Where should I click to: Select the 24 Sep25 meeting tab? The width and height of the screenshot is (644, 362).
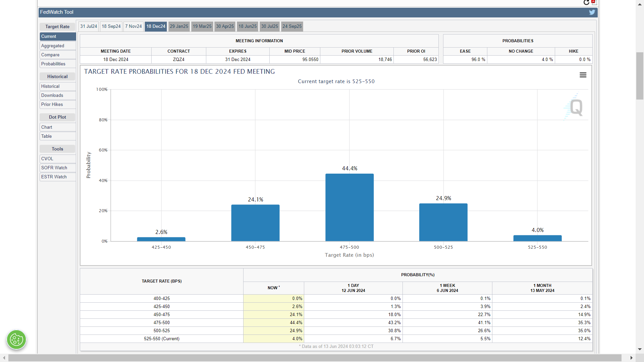(x=292, y=26)
